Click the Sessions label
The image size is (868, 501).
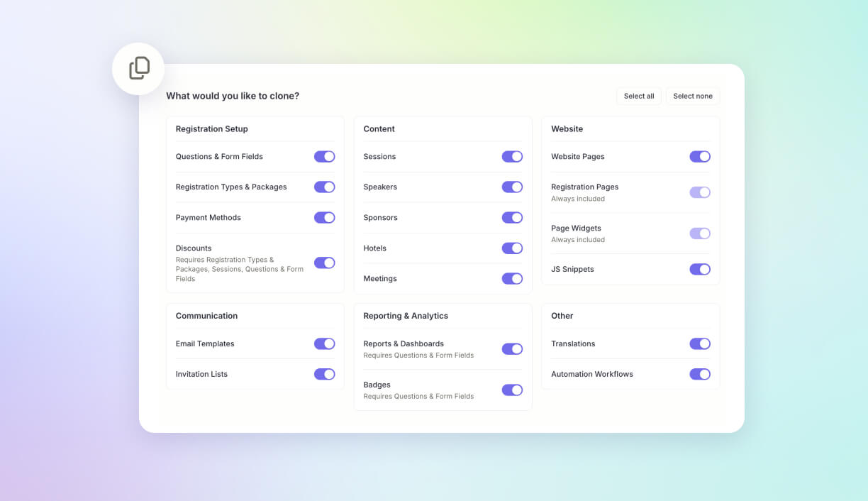380,157
